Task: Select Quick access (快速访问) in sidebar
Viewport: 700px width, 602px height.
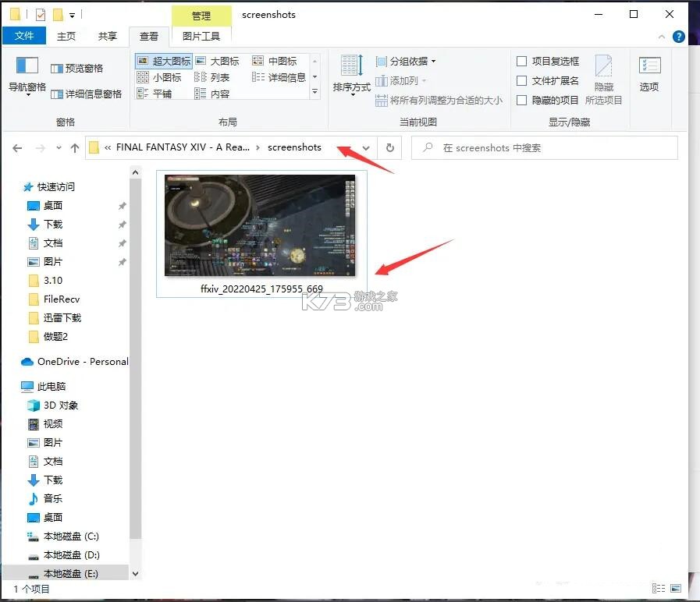Action: (x=49, y=187)
